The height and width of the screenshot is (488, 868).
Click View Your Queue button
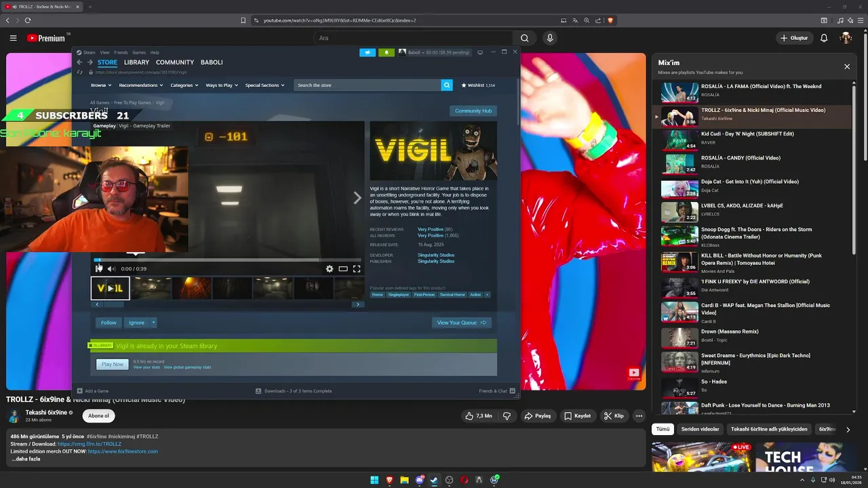[462, 323]
